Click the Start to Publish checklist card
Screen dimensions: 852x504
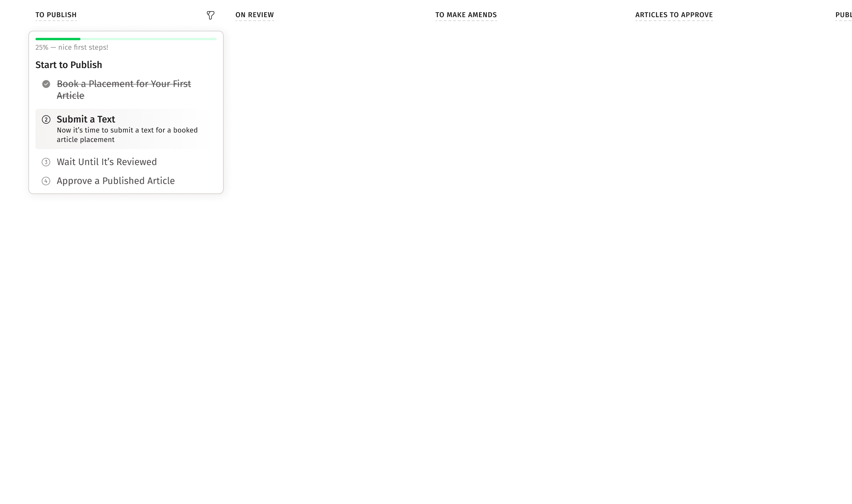[x=126, y=112]
